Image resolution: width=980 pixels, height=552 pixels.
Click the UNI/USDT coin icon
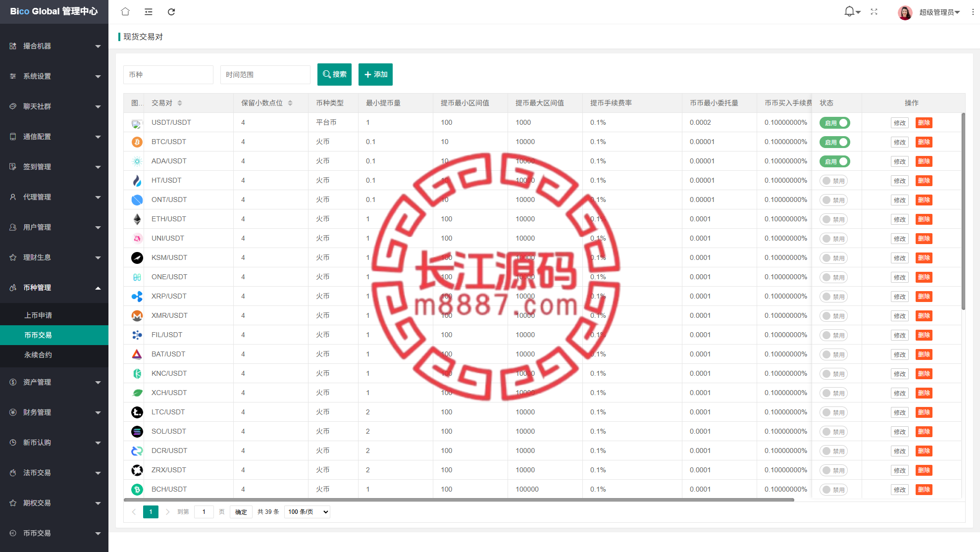(x=137, y=239)
